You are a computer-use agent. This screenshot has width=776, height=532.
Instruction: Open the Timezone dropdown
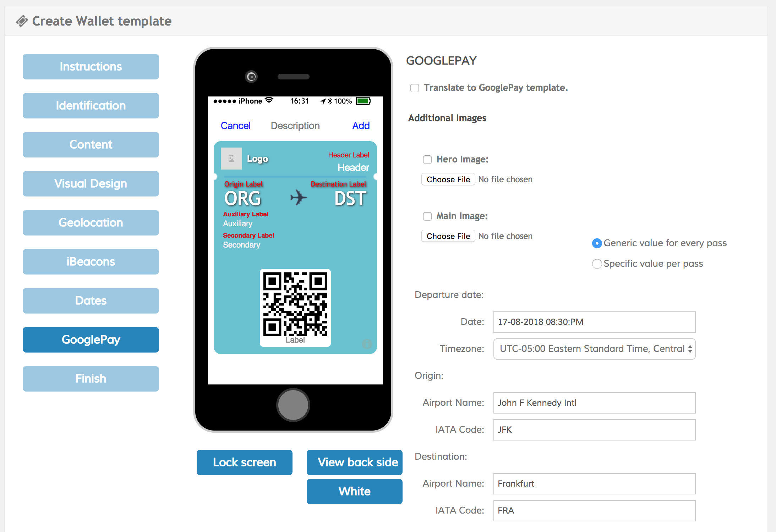tap(594, 349)
